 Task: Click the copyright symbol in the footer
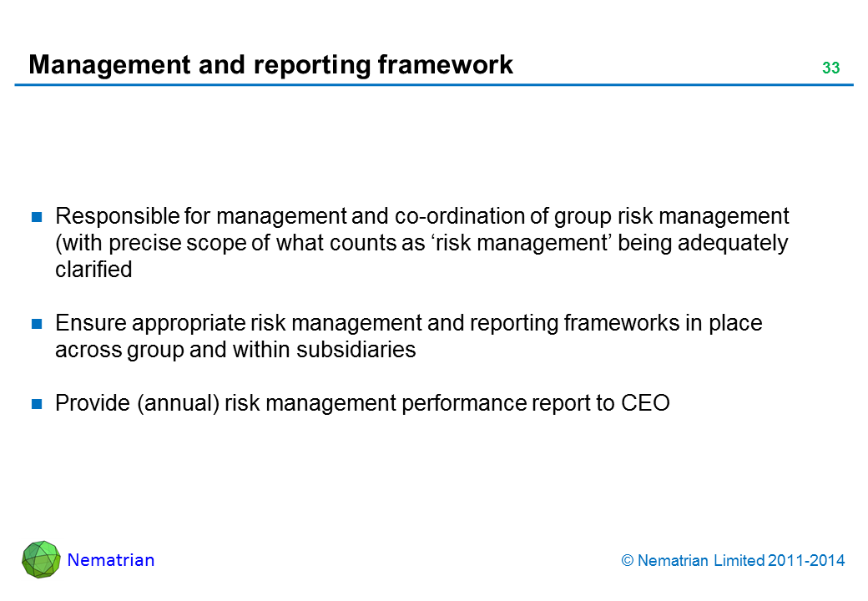[x=627, y=561]
